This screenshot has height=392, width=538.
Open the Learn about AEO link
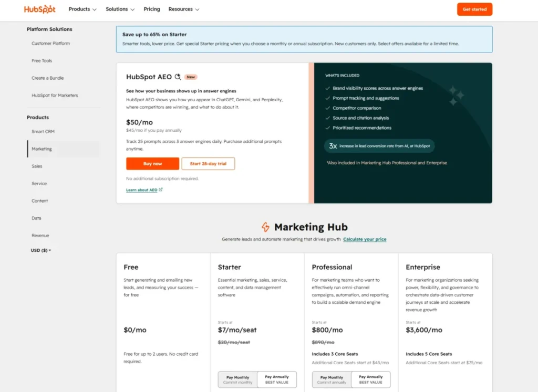click(142, 190)
